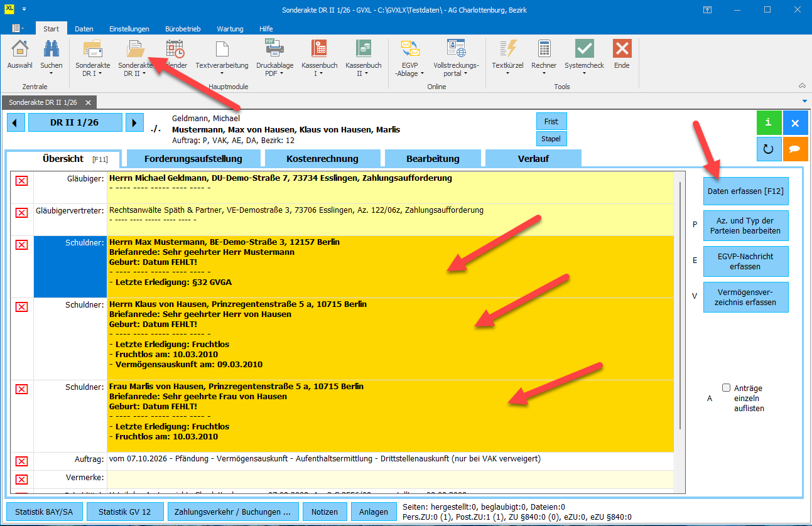Click the overview list vertical scrollbar
The height and width of the screenshot is (526, 812).
pos(679,304)
